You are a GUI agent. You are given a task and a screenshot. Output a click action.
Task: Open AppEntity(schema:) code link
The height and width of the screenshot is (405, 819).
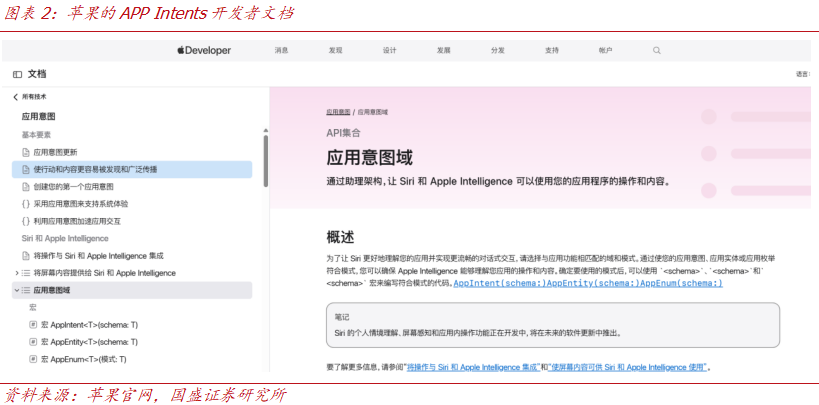(x=593, y=283)
